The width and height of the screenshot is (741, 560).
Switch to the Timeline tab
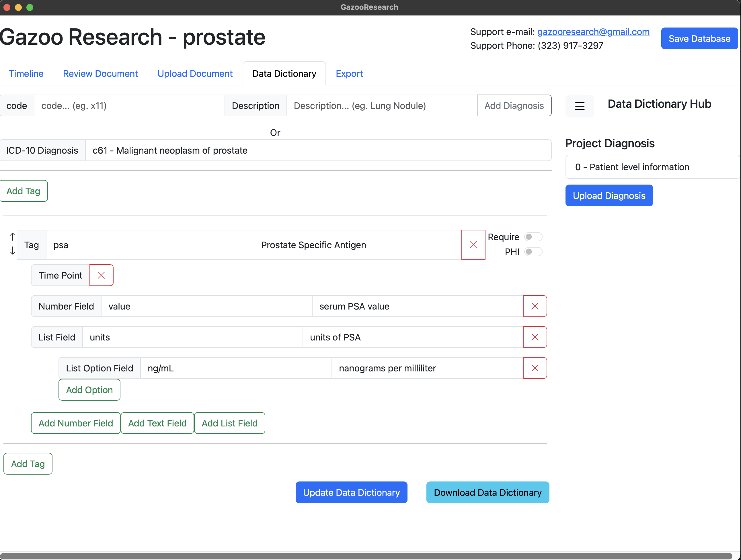tap(26, 74)
